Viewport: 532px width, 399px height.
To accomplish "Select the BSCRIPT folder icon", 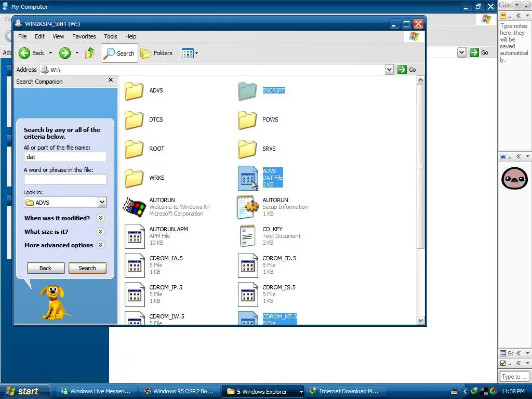I will 247,91.
